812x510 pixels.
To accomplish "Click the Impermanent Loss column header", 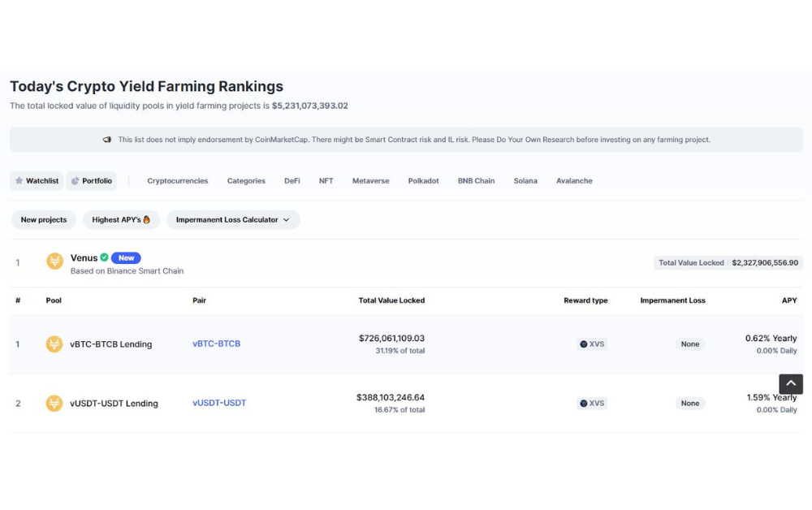I will [672, 300].
